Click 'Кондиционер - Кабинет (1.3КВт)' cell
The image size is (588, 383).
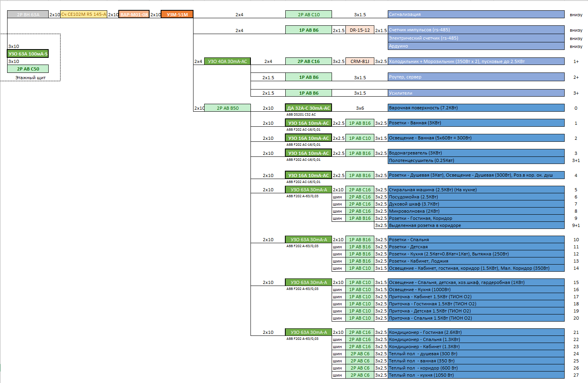coord(476,347)
